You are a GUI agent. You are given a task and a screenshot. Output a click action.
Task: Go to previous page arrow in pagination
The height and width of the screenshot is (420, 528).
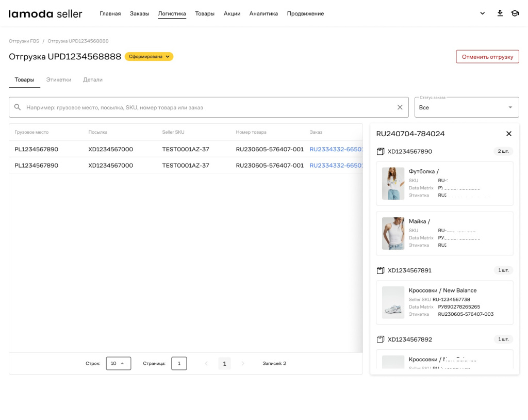pos(206,364)
